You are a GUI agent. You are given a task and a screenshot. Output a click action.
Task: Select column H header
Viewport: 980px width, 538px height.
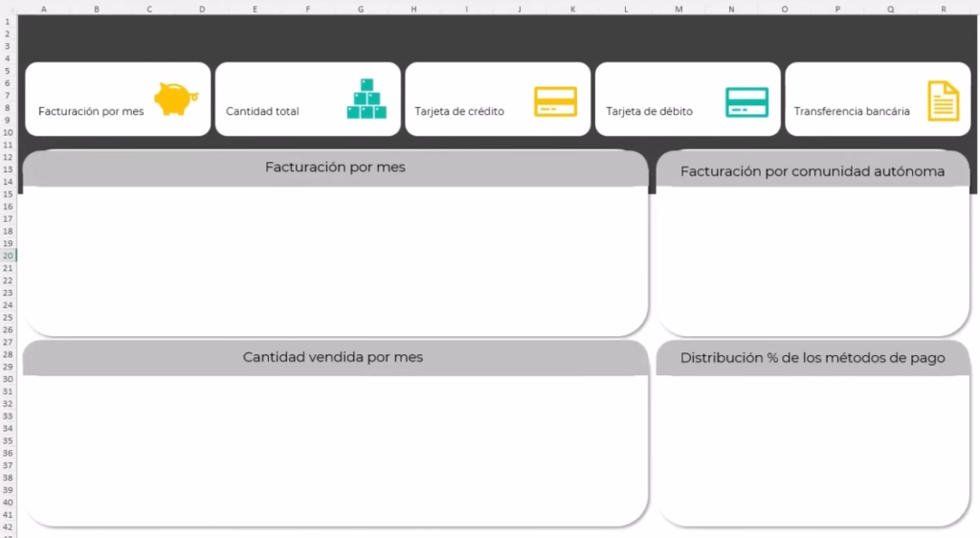click(x=413, y=9)
